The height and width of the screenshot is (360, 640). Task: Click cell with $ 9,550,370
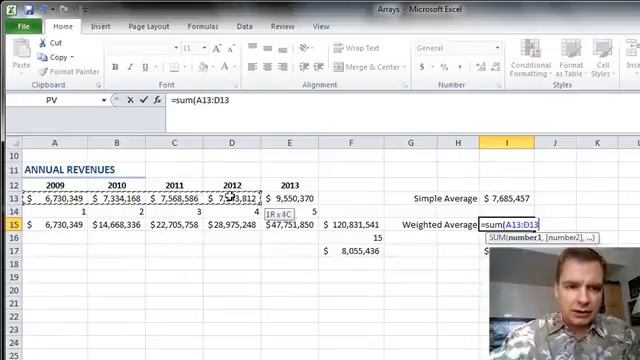tap(289, 199)
